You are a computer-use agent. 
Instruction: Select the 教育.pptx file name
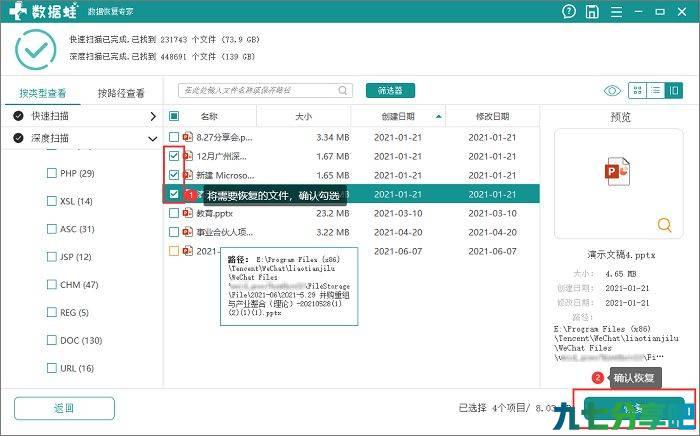click(214, 213)
